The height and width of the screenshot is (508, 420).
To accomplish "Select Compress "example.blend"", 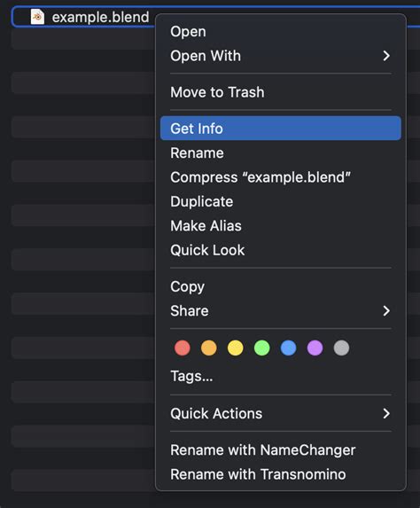I will pos(261,177).
